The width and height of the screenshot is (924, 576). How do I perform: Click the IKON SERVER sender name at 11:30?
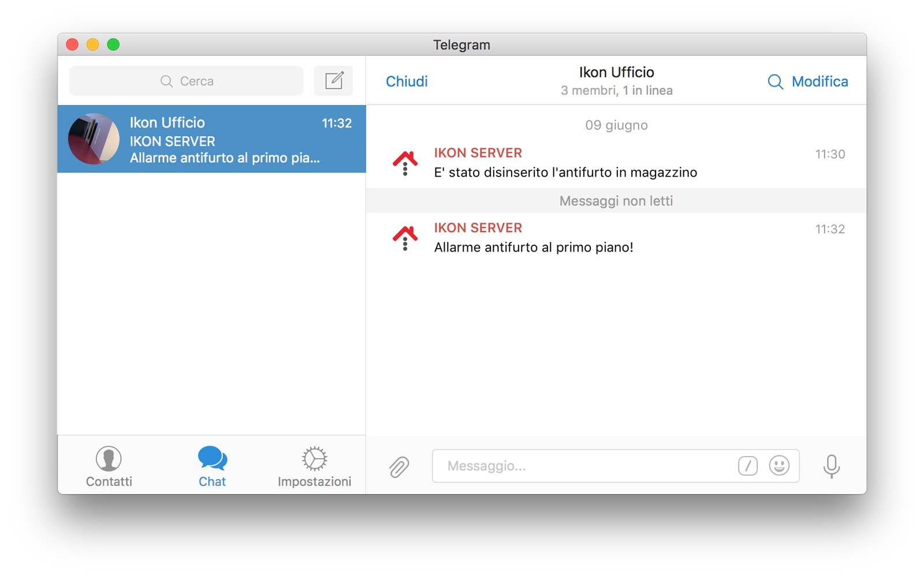pyautogui.click(x=478, y=153)
